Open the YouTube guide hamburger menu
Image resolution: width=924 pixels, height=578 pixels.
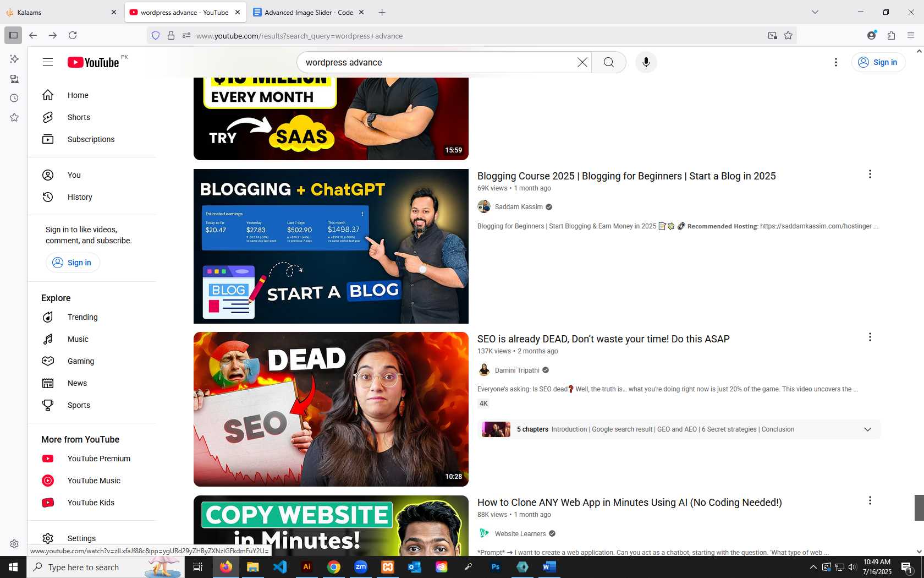point(48,62)
